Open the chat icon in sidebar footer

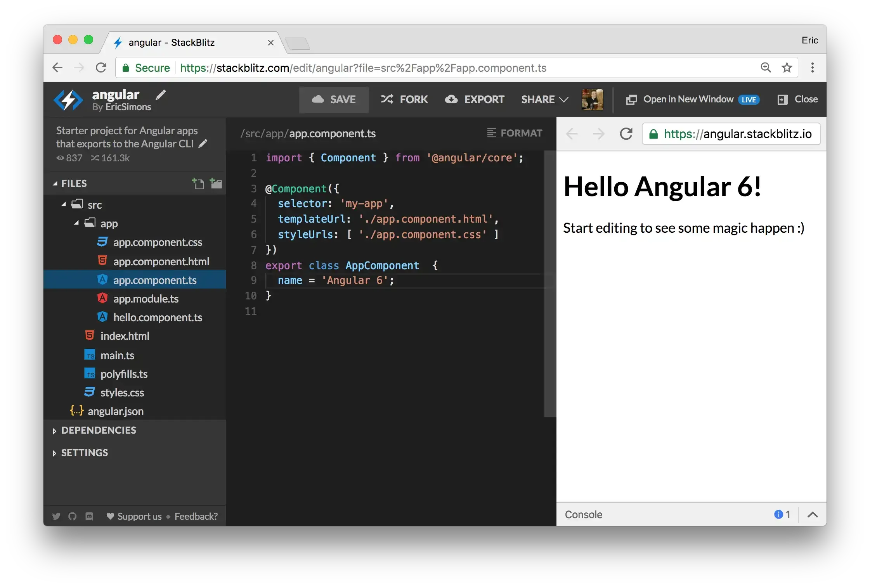click(89, 516)
